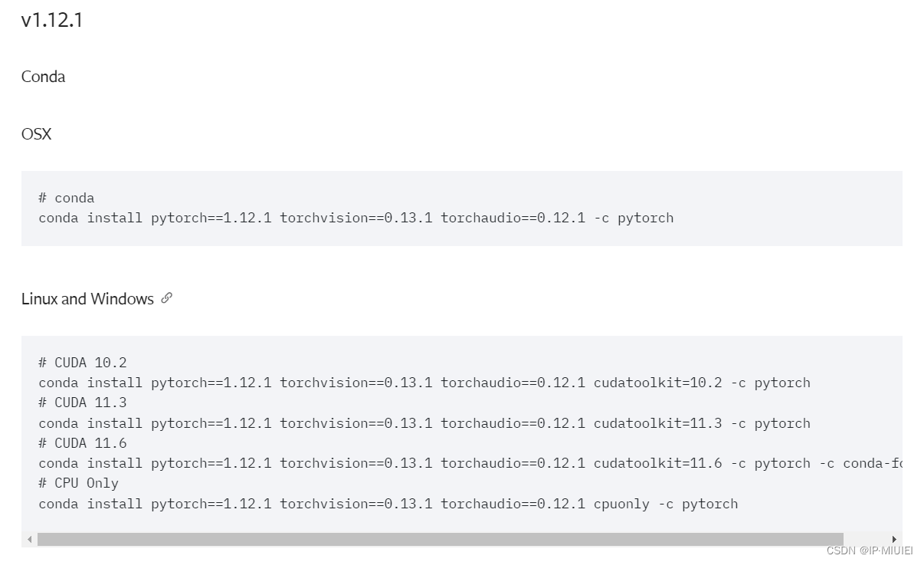This screenshot has height=562, width=924.
Task: Click the v1.12.1 version heading
Action: tap(52, 20)
